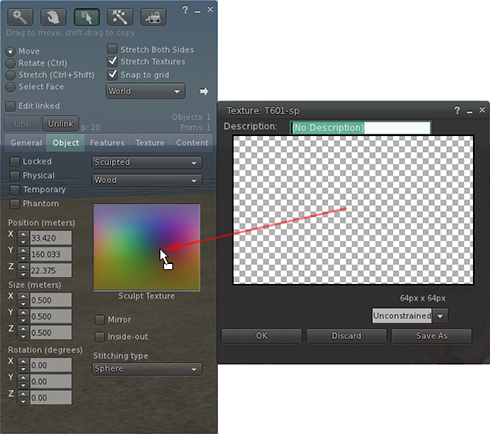Click the Objects: 1 count text
Screen dimensions: 490x434
(191, 117)
